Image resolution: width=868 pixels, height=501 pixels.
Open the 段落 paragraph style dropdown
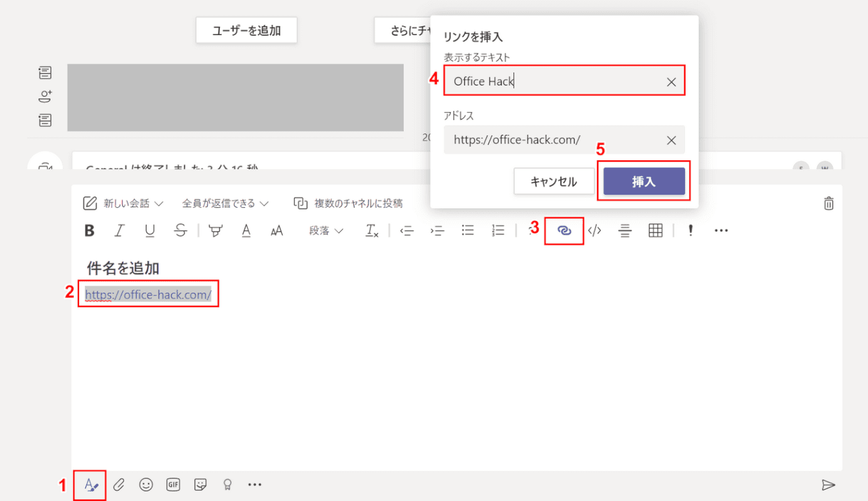click(x=326, y=230)
